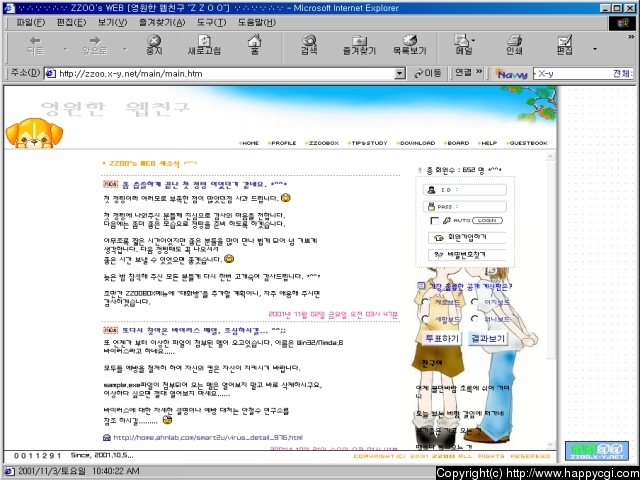Screen dimensions: 640x480
Task: Open the 파일(F) menu
Action: point(31,22)
